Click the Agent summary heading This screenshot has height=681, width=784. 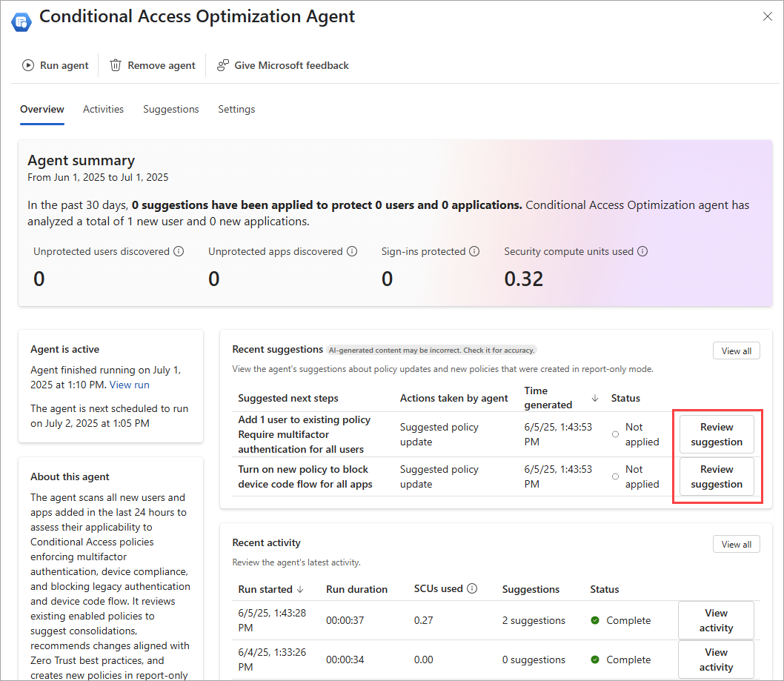coord(81,161)
